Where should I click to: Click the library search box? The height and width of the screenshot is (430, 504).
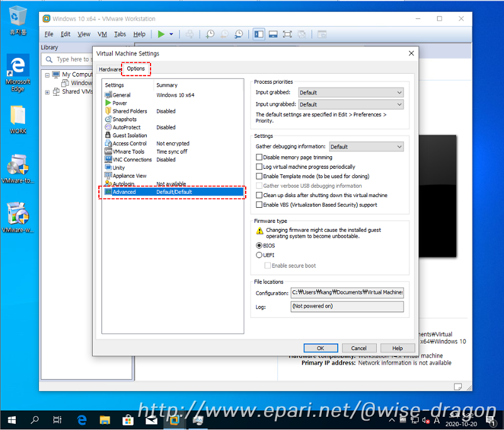pos(67,59)
